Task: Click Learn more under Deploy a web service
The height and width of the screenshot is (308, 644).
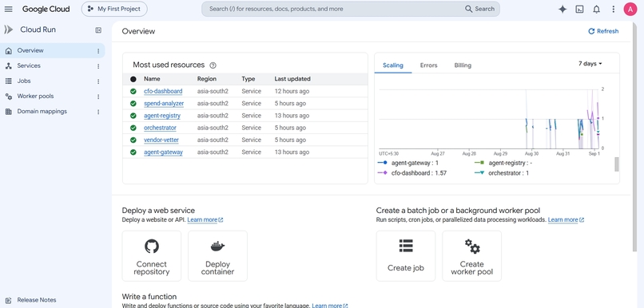Action: click(205, 219)
